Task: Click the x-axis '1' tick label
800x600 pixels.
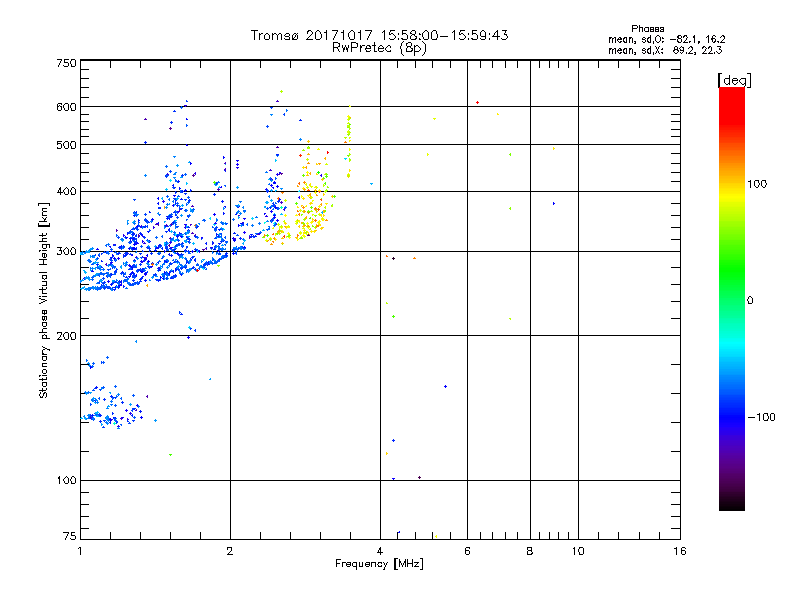Action: click(x=80, y=551)
